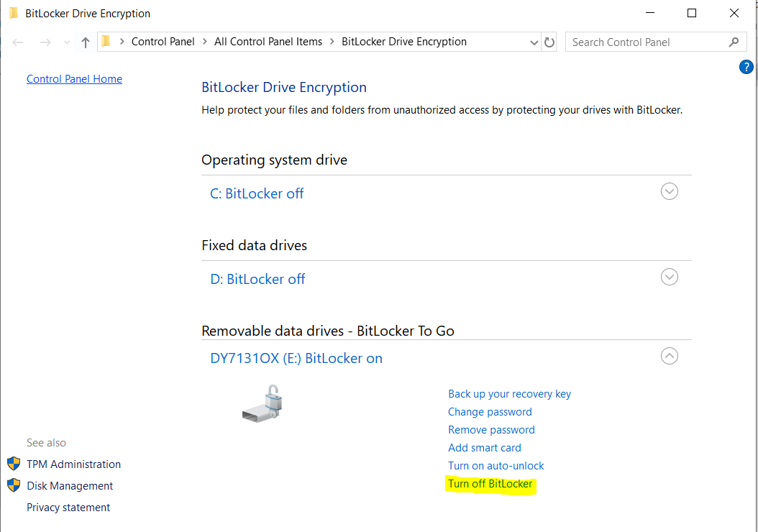The image size is (758, 532).
Task: Click the back arrow navigation icon
Action: 19,42
